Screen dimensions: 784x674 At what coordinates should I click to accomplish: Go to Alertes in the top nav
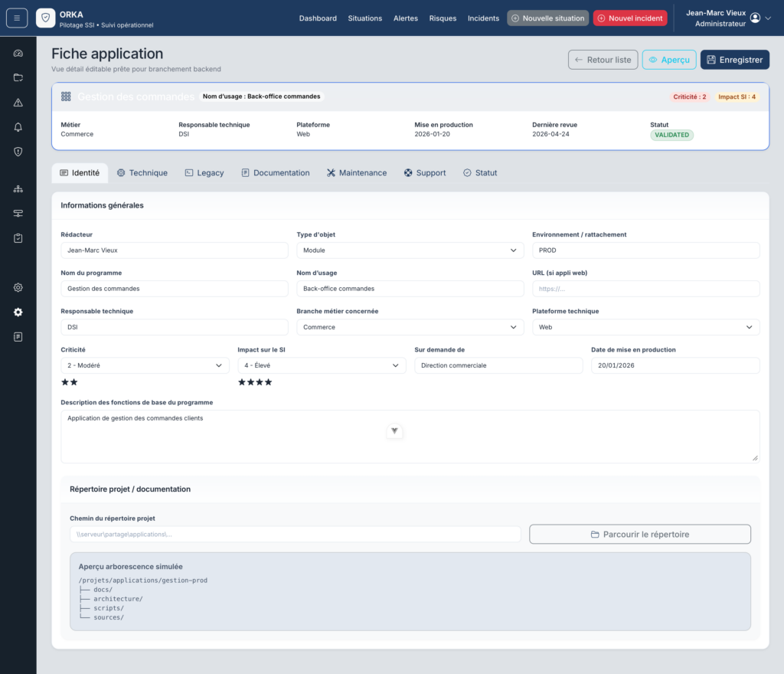point(406,18)
